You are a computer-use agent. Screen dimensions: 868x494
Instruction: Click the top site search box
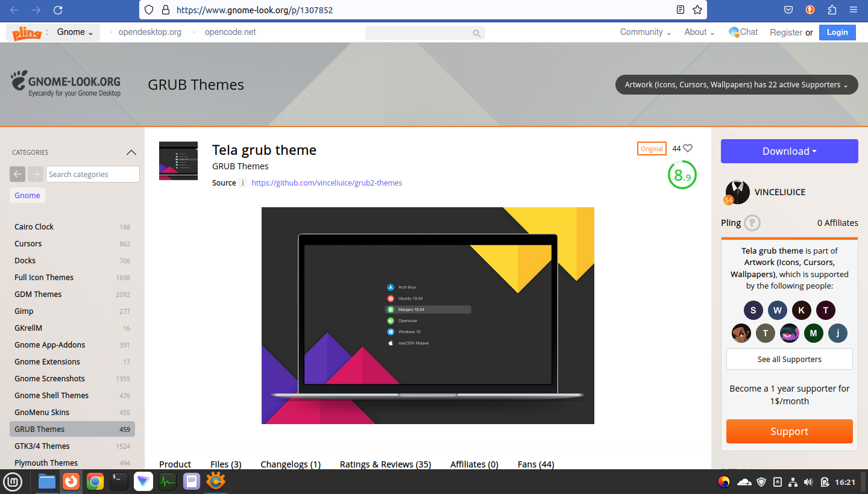[x=425, y=33]
